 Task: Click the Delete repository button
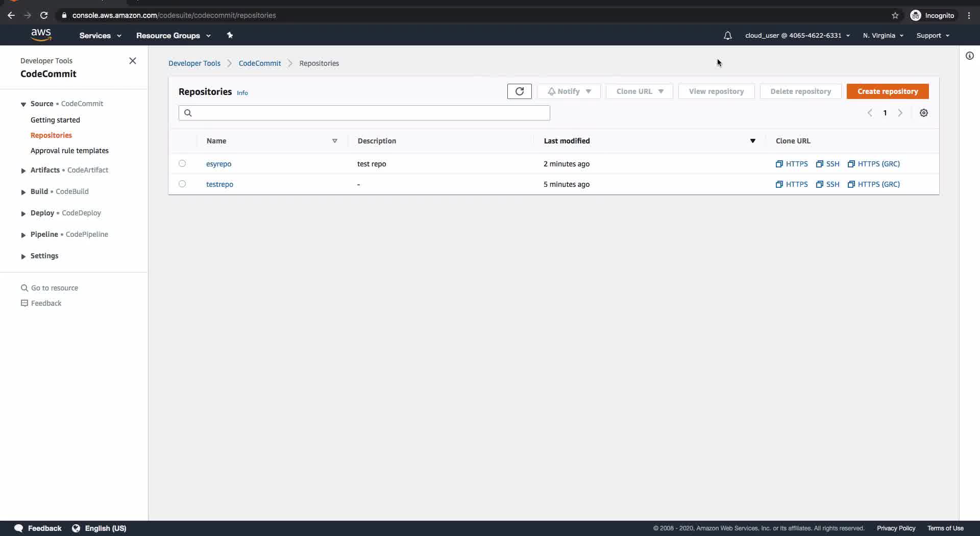pos(800,91)
